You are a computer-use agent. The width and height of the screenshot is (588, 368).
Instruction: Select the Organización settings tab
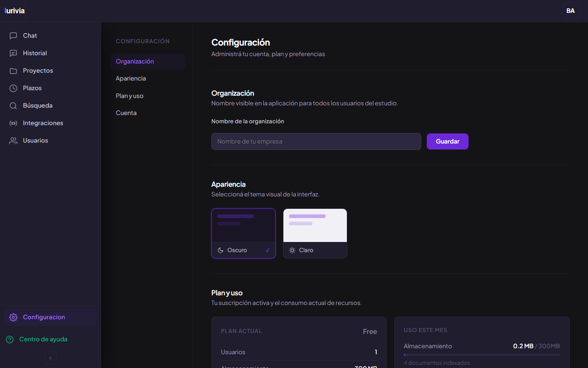coord(147,62)
